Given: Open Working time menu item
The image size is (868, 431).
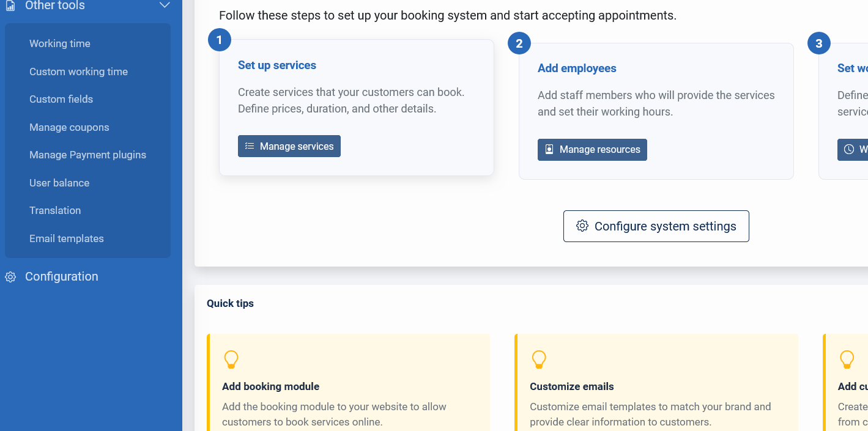Looking at the screenshot, I should point(60,43).
